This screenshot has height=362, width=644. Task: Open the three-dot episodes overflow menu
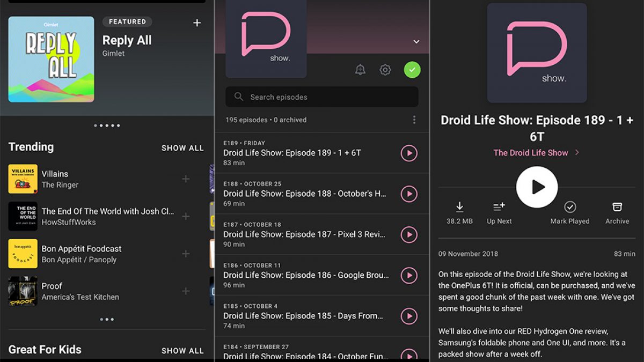414,120
